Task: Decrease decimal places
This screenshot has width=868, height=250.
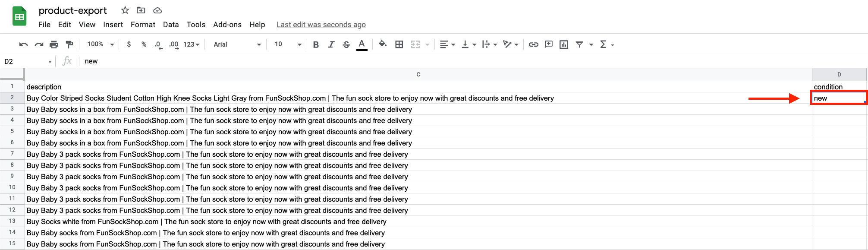Action: (x=158, y=44)
